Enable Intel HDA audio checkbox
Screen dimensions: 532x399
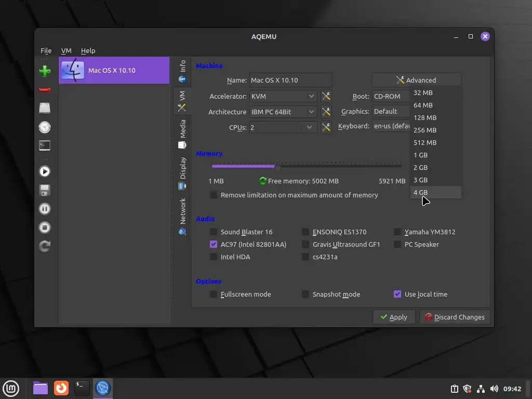pyautogui.click(x=214, y=257)
